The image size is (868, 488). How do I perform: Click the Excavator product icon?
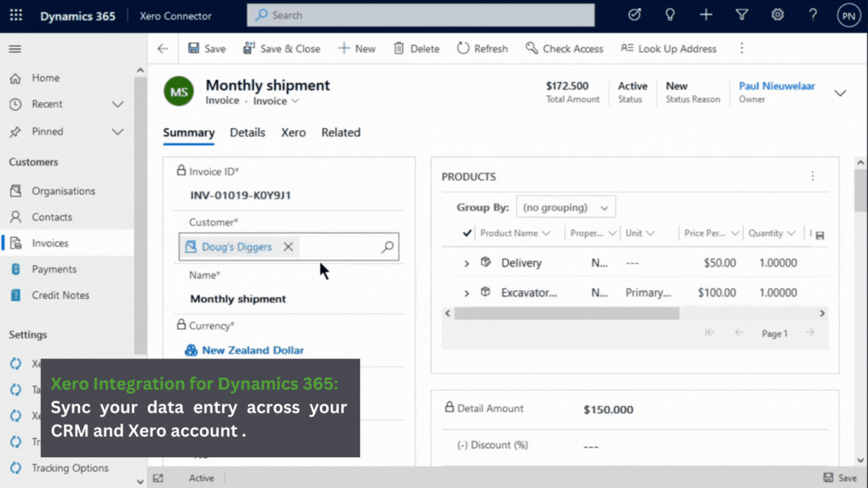(x=485, y=291)
